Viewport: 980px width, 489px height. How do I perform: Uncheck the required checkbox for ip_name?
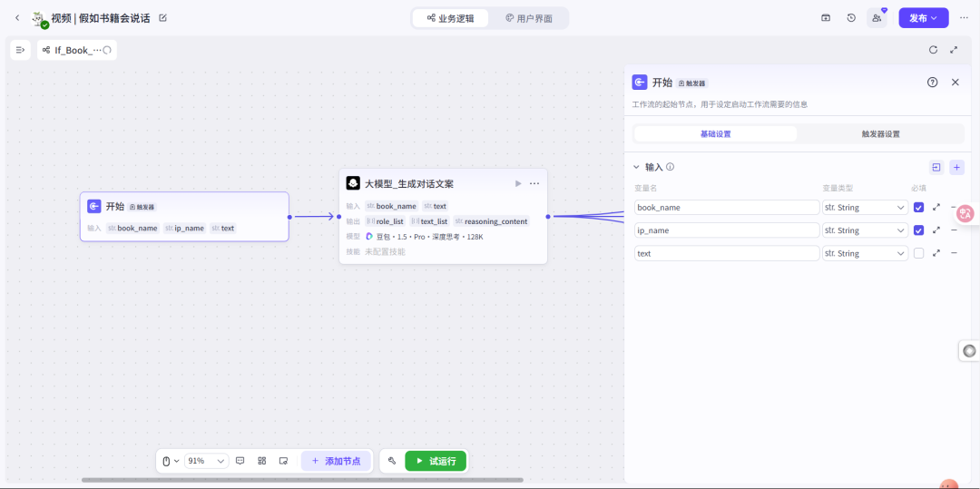(918, 230)
